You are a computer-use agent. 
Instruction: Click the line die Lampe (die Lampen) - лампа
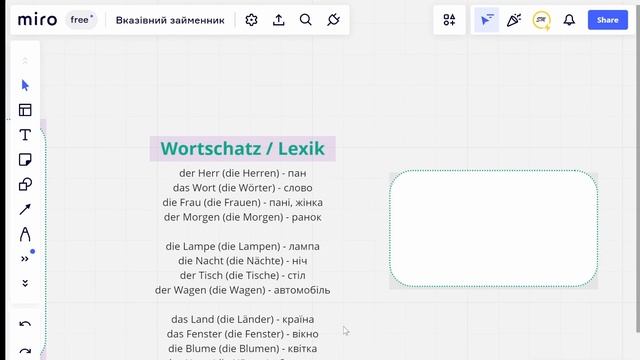tap(242, 247)
